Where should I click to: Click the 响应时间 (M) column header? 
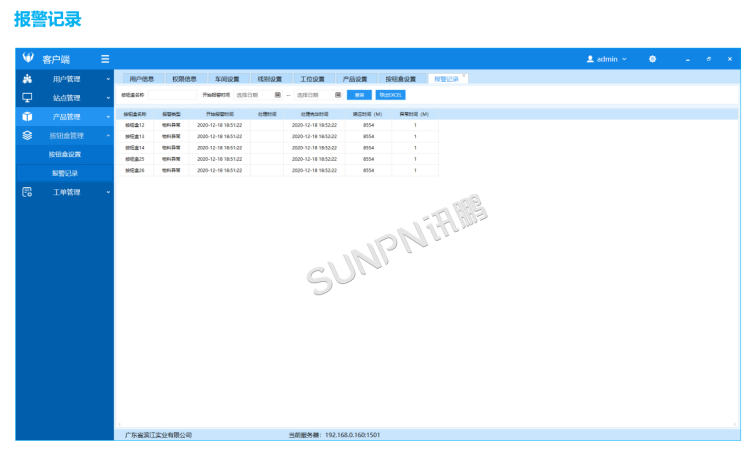coord(368,114)
